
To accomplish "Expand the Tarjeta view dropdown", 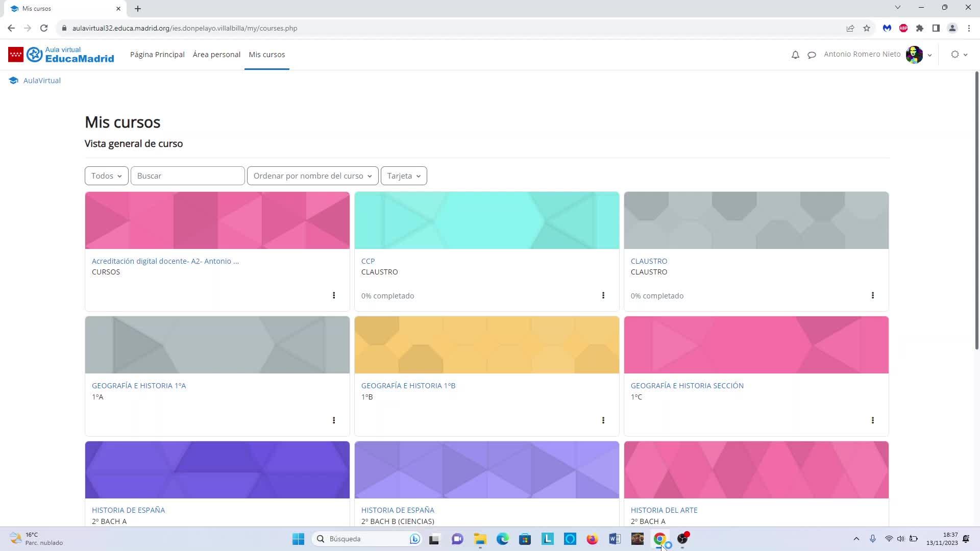I will pos(404,176).
